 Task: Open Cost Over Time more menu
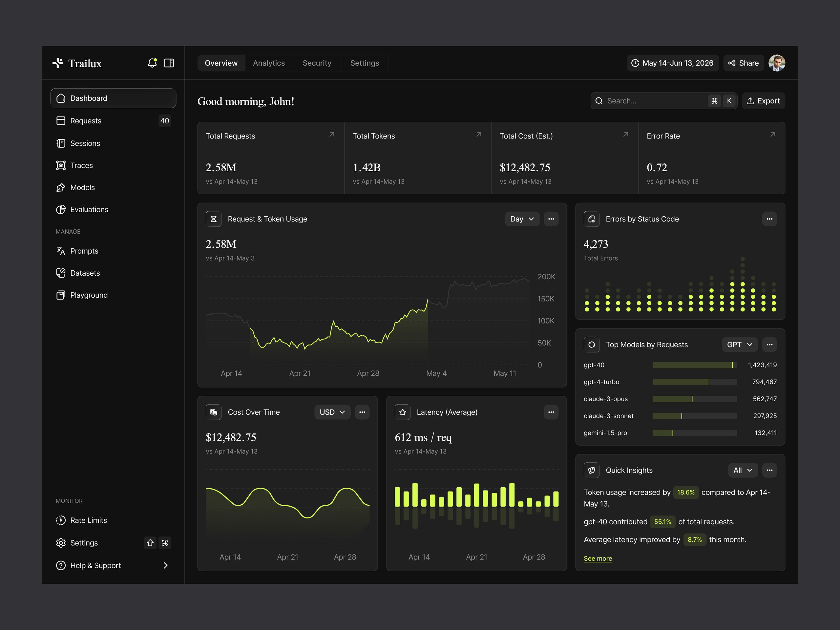[x=362, y=412]
